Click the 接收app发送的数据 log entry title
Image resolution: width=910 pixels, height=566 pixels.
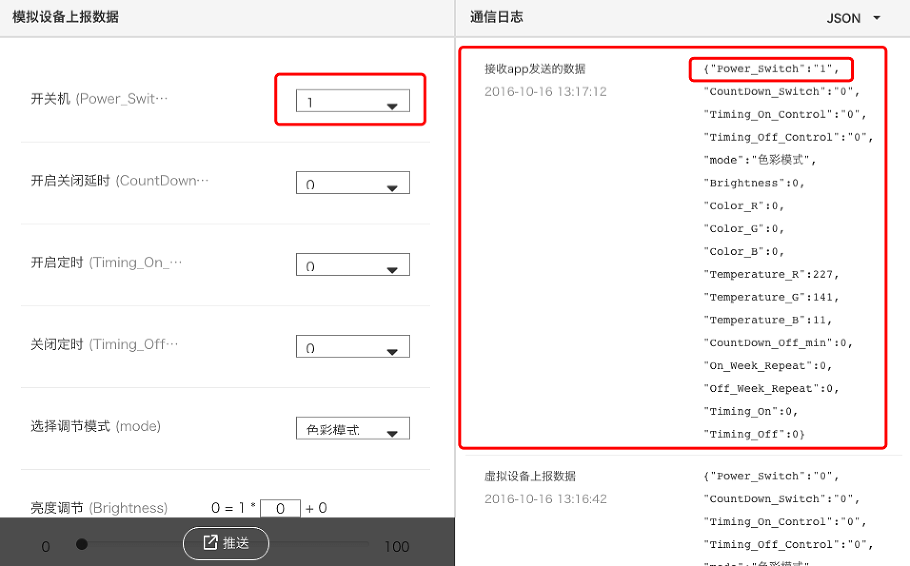[535, 69]
